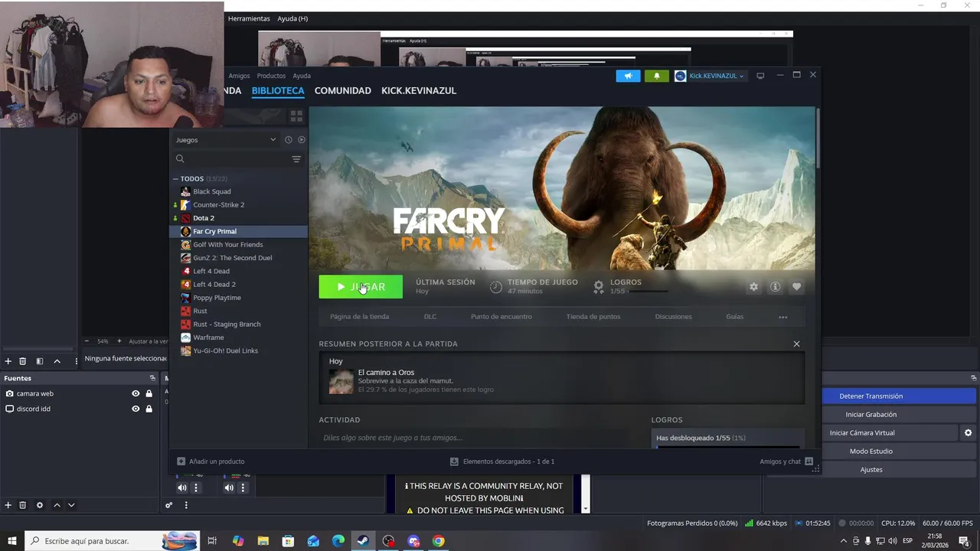
Task: Click the green JUGAR button
Action: [361, 287]
